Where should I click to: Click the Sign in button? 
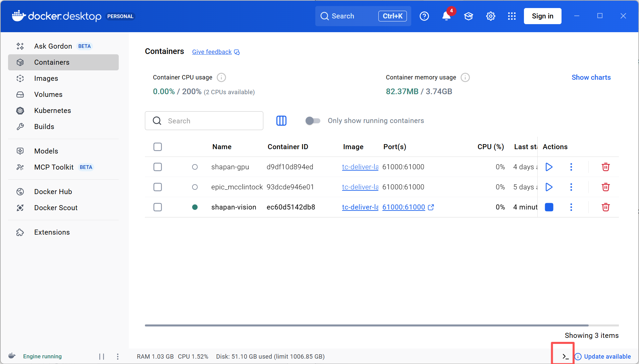coord(542,16)
